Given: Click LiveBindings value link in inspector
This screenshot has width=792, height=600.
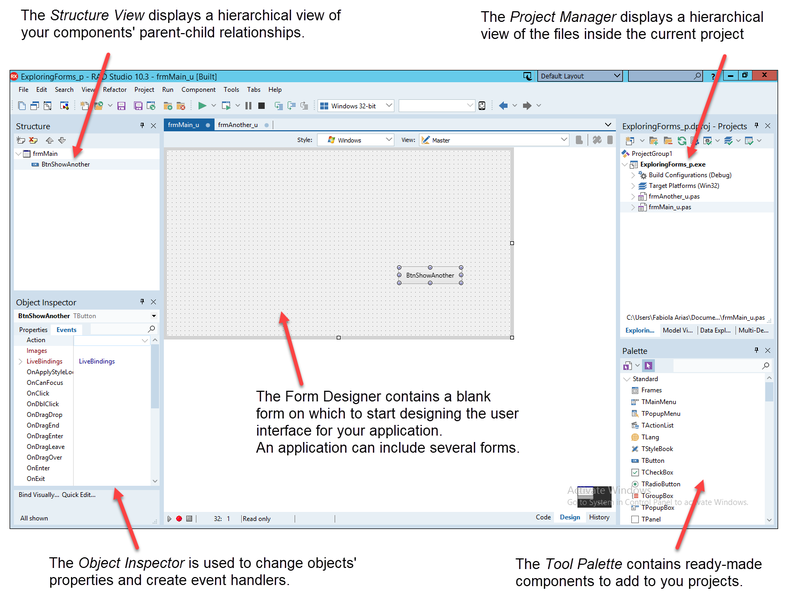Looking at the screenshot, I should [x=96, y=362].
